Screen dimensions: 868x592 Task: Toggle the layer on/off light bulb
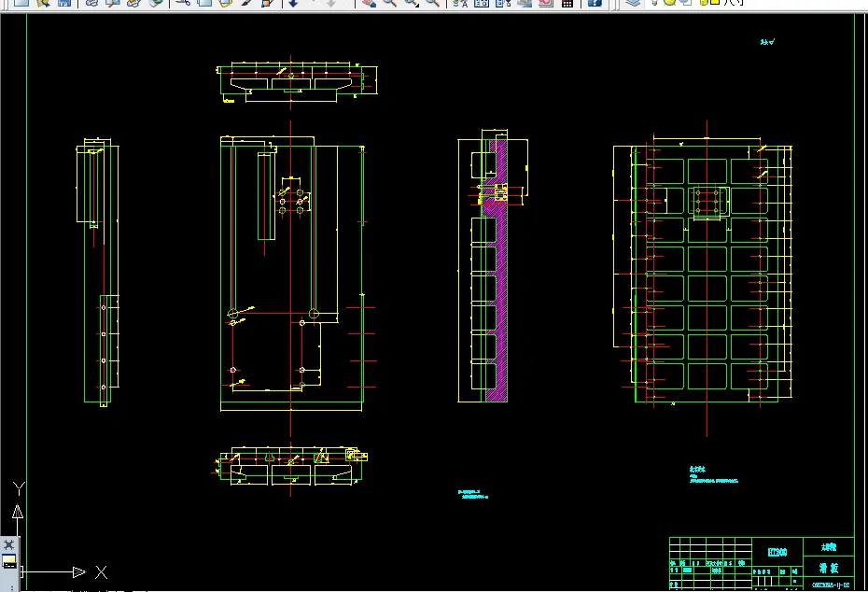point(654,2)
